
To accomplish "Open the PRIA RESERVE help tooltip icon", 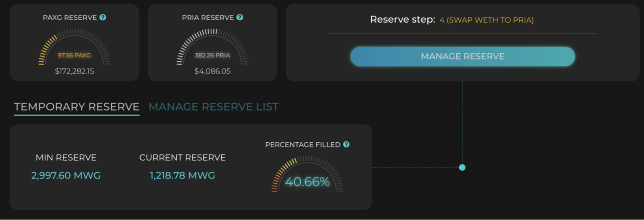I will click(x=240, y=17).
